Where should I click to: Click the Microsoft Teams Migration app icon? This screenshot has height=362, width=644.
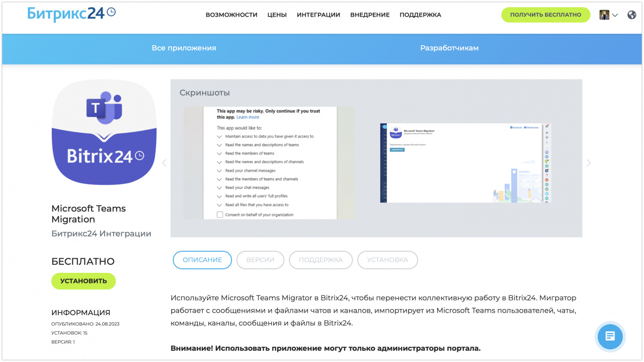coord(104,132)
